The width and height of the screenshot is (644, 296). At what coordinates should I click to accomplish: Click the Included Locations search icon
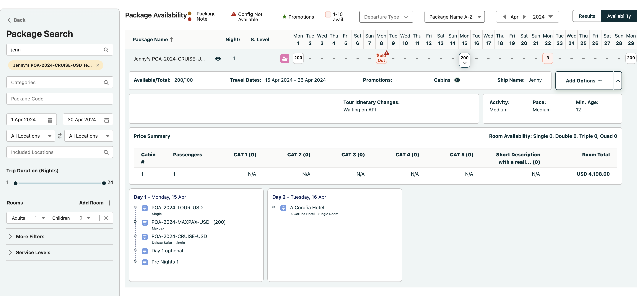(106, 152)
